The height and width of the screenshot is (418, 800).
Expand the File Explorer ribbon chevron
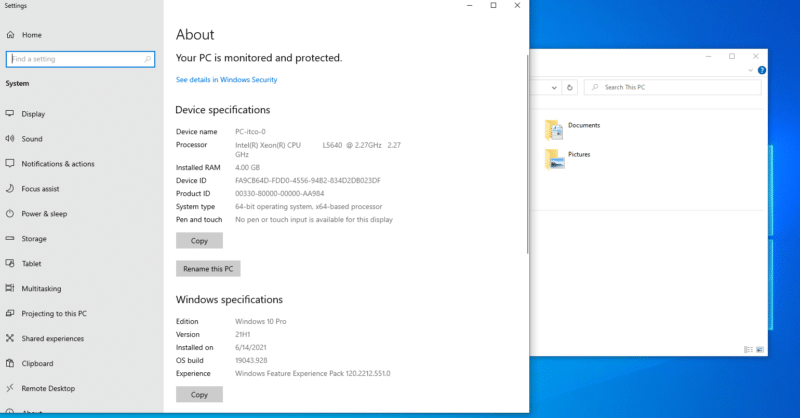[750, 71]
